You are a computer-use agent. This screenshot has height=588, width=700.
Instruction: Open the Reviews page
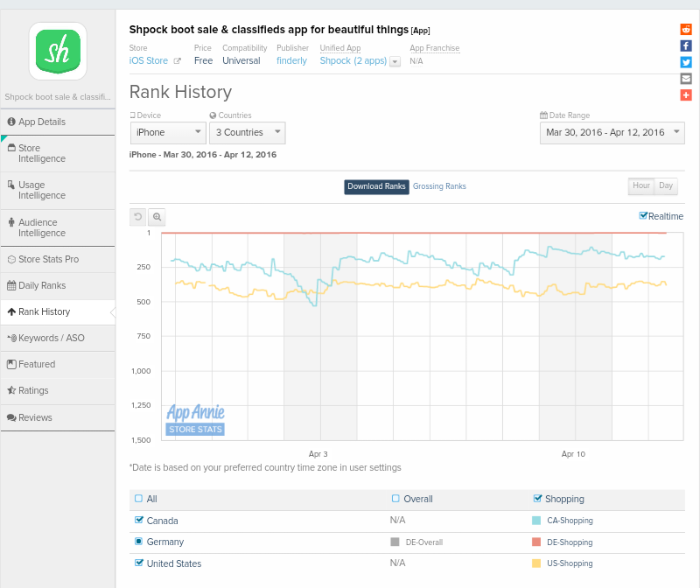pyautogui.click(x=58, y=417)
